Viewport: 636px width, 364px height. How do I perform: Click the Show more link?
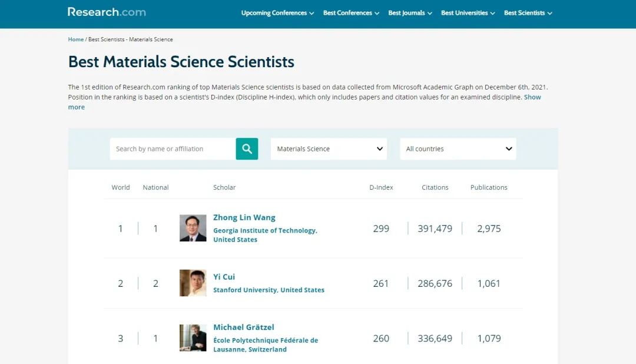click(x=532, y=97)
